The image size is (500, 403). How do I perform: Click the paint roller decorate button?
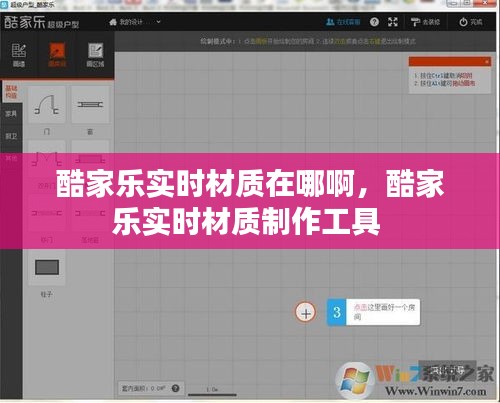click(425, 22)
